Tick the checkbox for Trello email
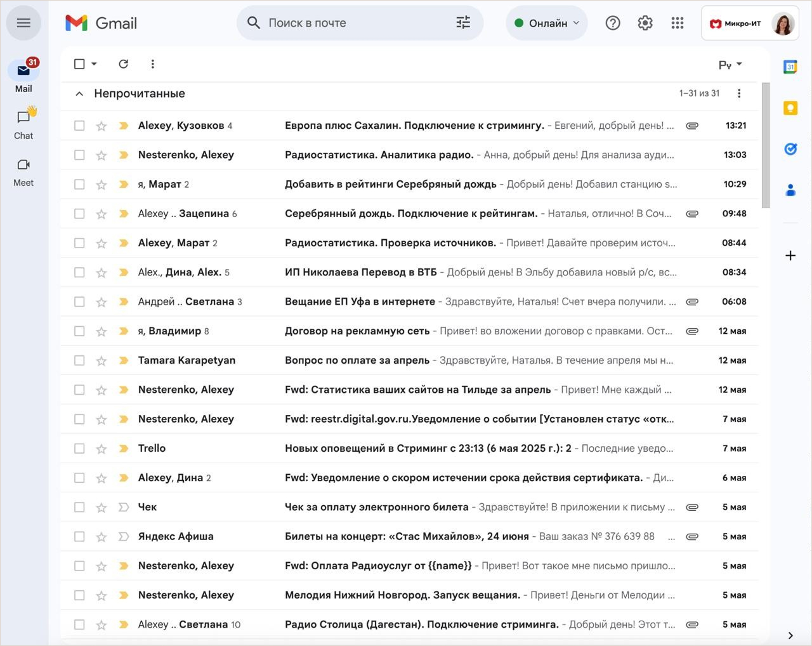The height and width of the screenshot is (646, 812). pyautogui.click(x=79, y=449)
